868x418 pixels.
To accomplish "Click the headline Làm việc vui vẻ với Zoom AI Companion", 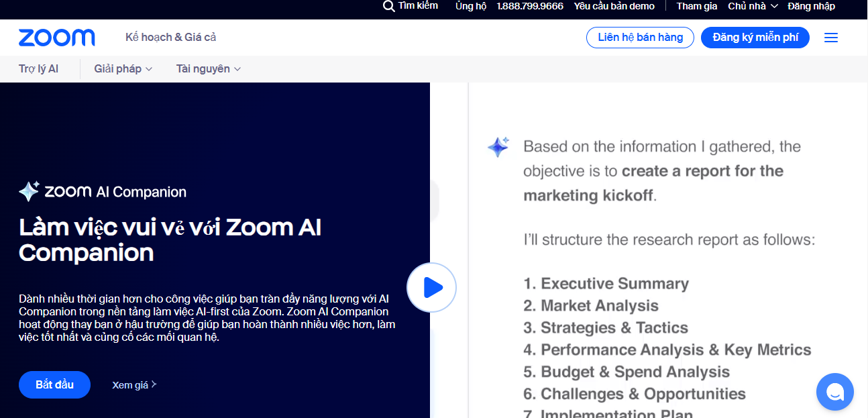I will click(170, 240).
